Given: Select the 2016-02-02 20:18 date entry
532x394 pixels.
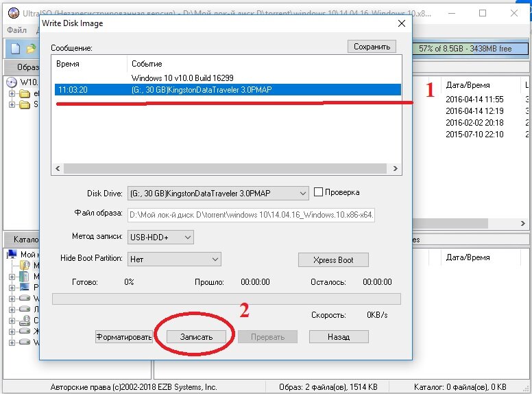Looking at the screenshot, I should (x=474, y=122).
